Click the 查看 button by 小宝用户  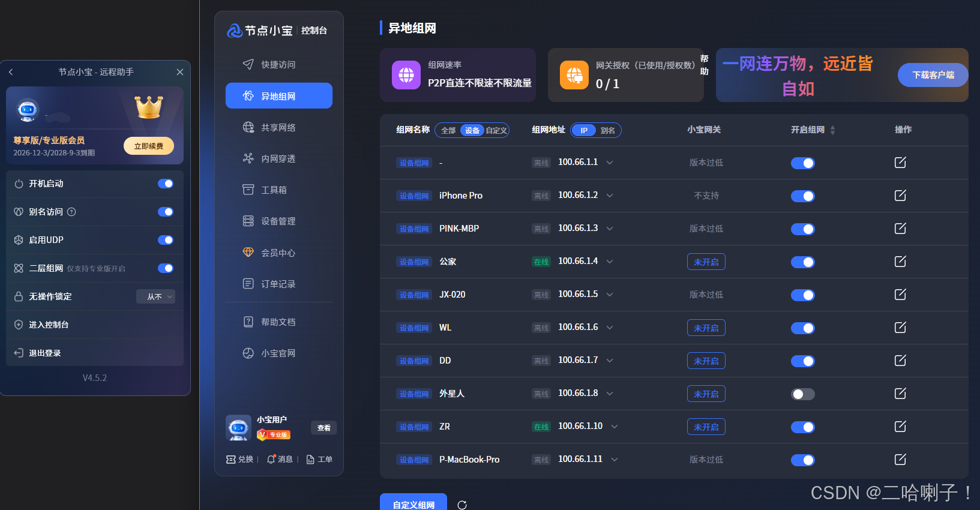click(324, 428)
